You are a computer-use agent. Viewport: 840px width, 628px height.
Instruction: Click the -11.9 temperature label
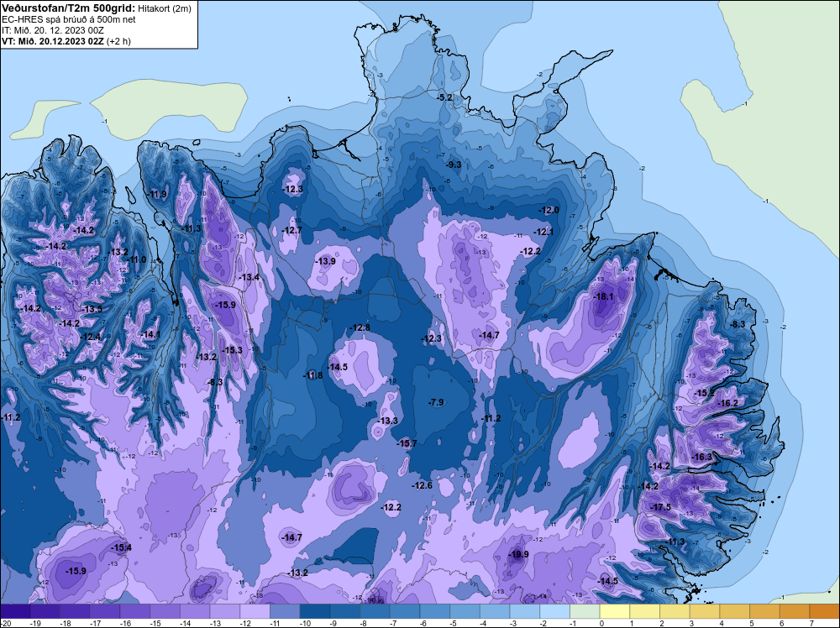(157, 194)
